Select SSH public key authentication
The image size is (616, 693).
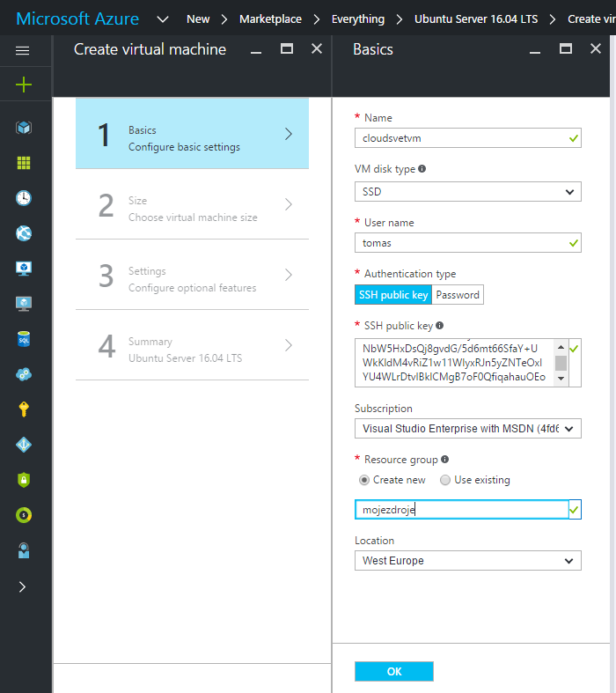[x=393, y=295]
